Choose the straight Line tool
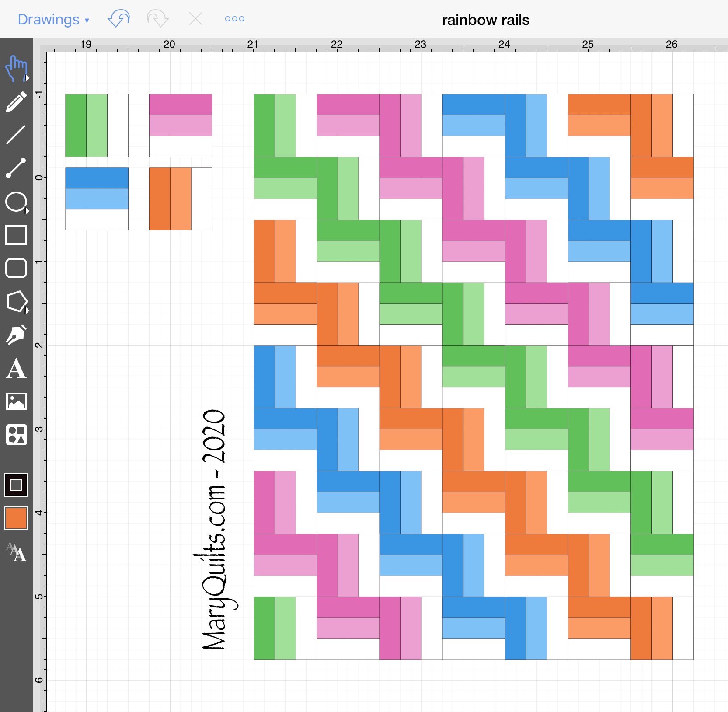Viewport: 728px width, 712px height. pos(16,135)
